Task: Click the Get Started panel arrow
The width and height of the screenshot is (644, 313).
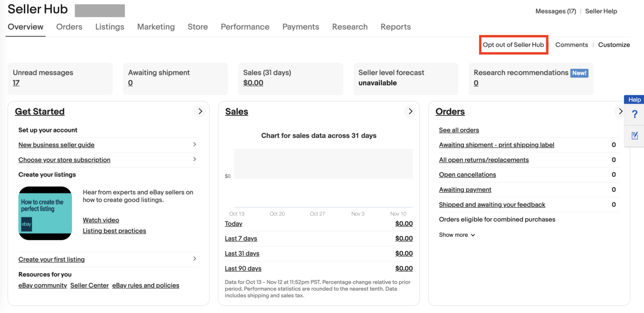Action: [200, 111]
